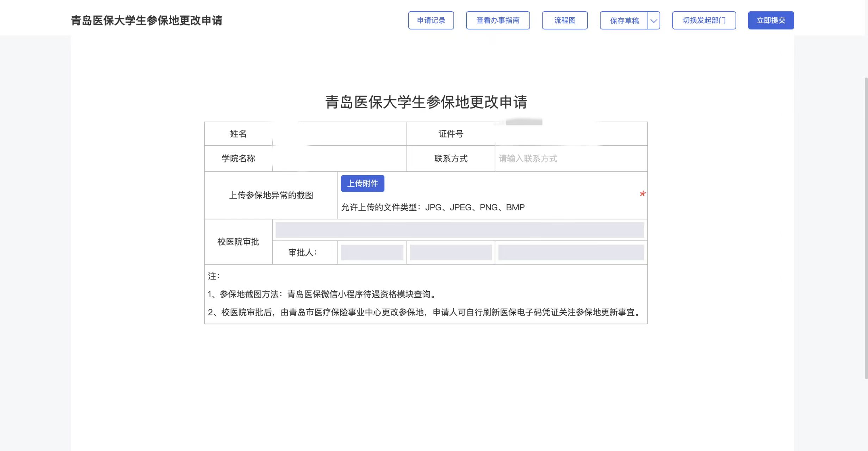Click first grey field after 审批人
This screenshot has width=868, height=451.
[372, 253]
